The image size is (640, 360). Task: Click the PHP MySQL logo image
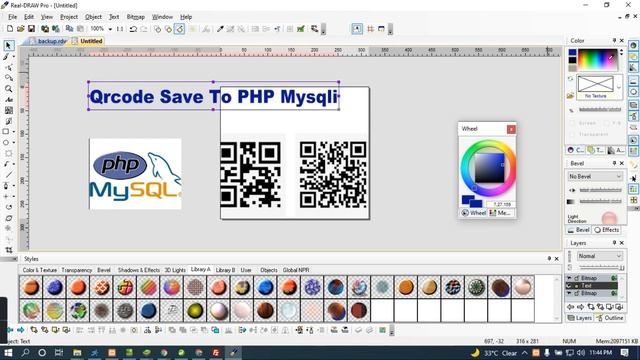136,174
